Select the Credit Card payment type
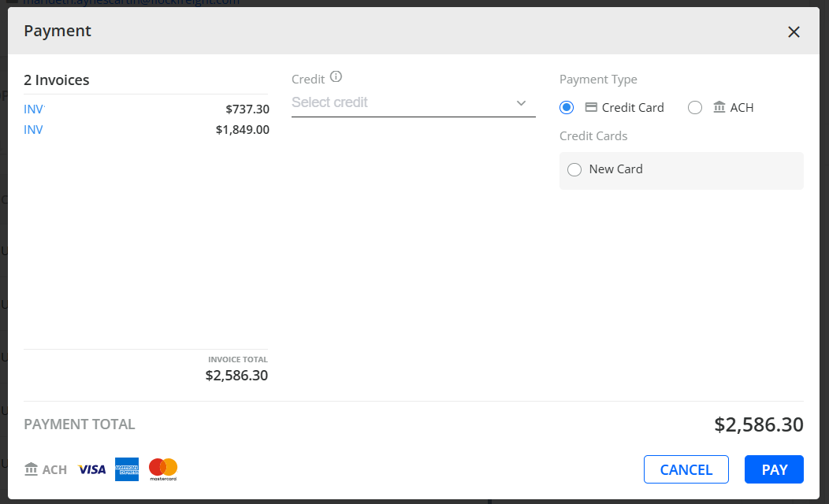The height and width of the screenshot is (504, 829). [x=567, y=108]
